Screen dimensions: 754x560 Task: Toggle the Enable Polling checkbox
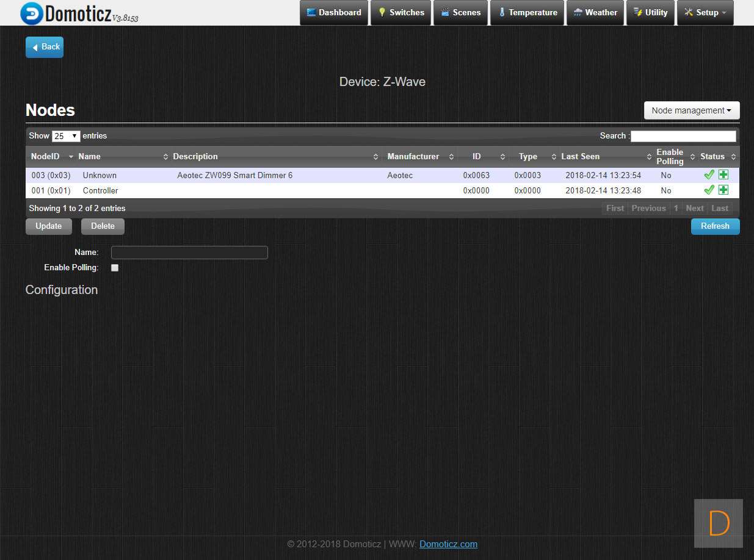click(115, 268)
